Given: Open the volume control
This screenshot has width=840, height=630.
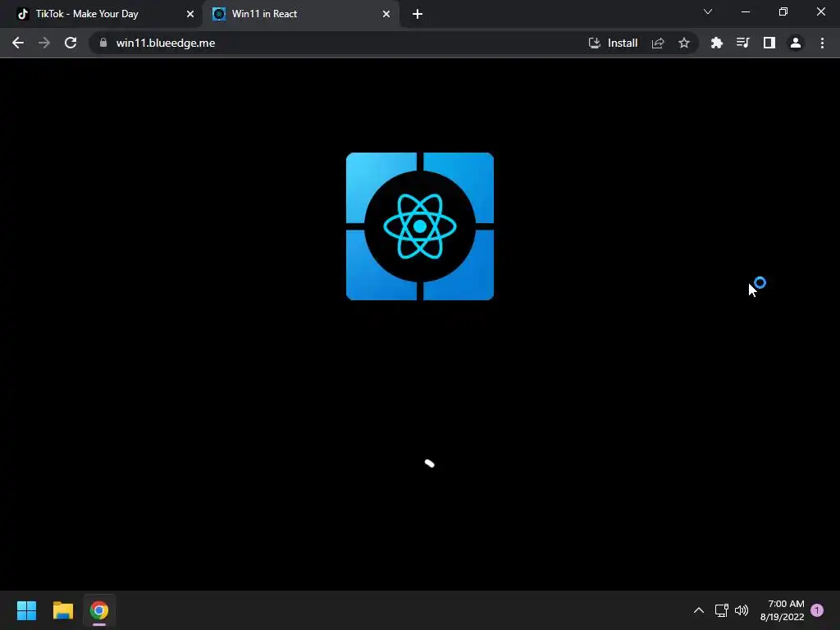Looking at the screenshot, I should 742,610.
